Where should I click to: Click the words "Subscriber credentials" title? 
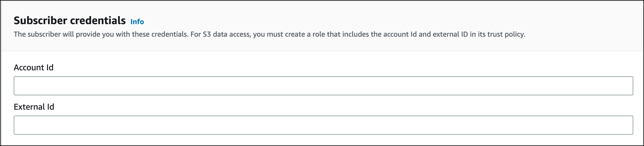pos(70,21)
